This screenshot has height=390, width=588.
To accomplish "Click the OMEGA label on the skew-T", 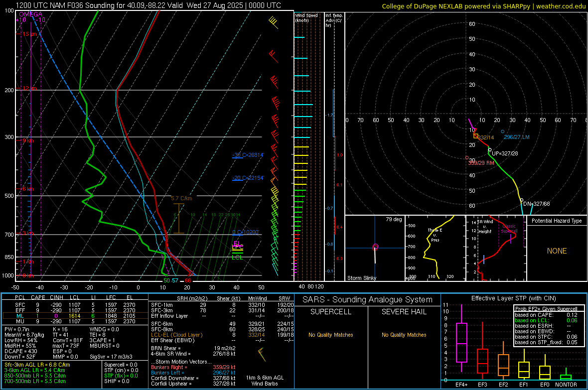I will (x=30, y=14).
